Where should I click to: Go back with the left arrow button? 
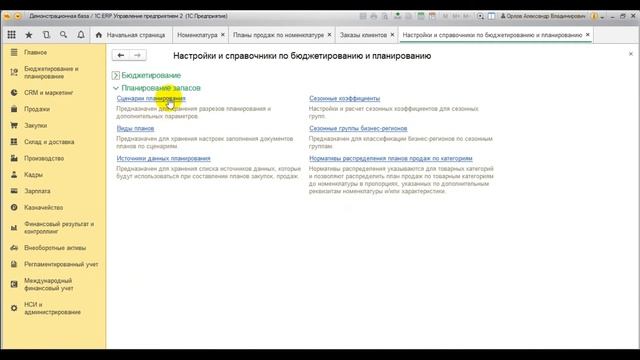pyautogui.click(x=121, y=55)
